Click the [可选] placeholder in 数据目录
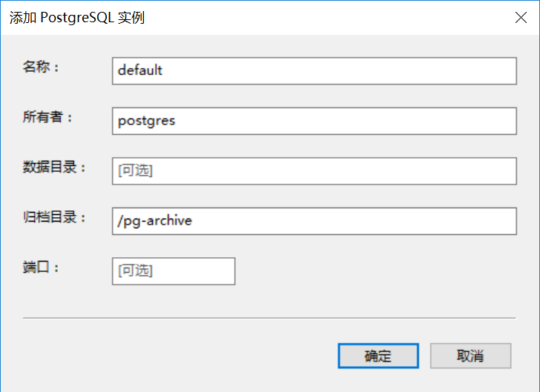540x392 pixels. 135,170
